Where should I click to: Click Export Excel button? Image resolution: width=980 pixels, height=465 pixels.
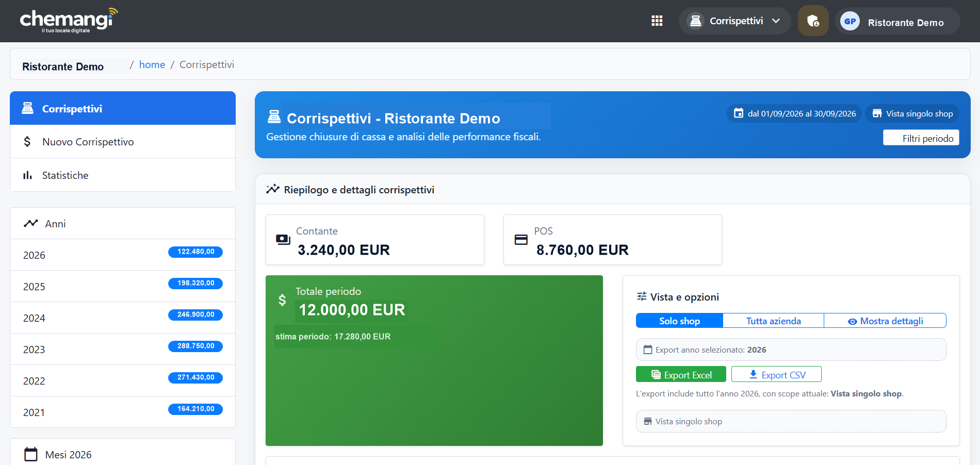tap(681, 374)
